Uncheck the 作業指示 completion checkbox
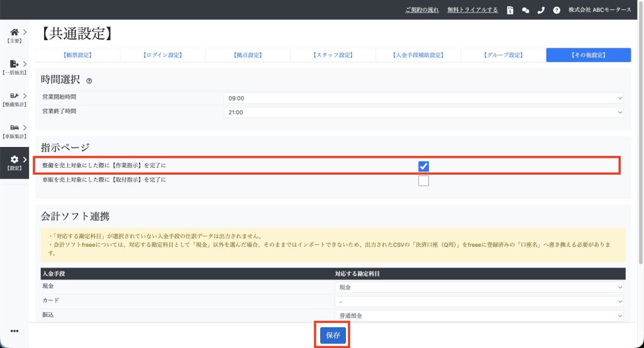The height and width of the screenshot is (348, 644). [x=423, y=166]
